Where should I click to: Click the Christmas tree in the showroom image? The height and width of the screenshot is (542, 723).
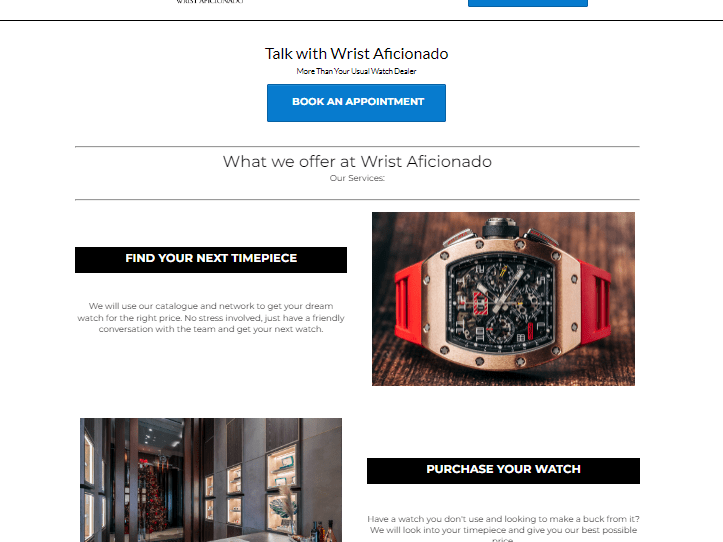(152, 496)
